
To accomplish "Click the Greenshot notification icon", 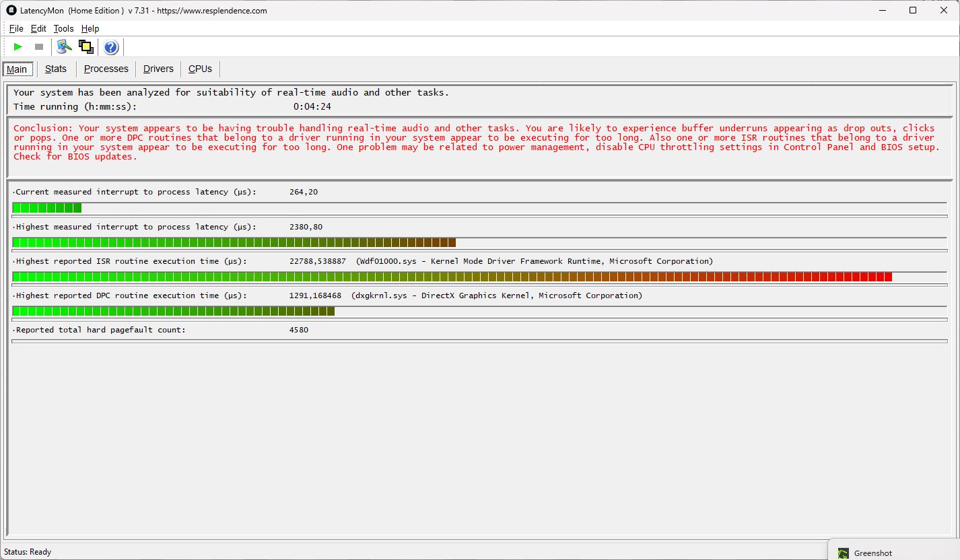I will [844, 553].
